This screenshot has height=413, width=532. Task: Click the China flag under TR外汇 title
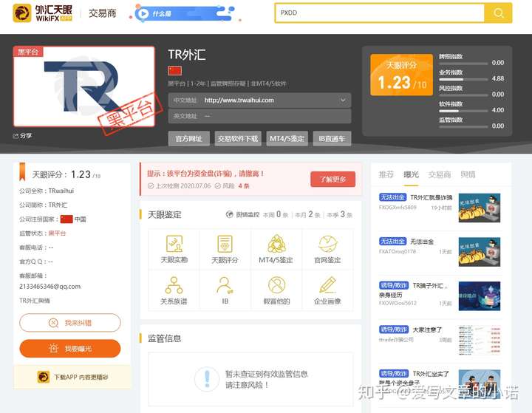tap(174, 71)
